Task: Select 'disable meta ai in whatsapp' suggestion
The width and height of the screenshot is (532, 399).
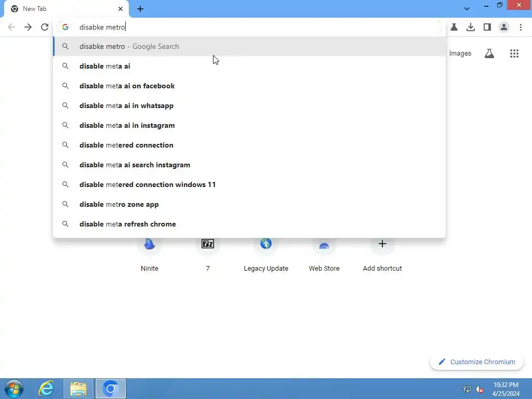Action: 249,105
